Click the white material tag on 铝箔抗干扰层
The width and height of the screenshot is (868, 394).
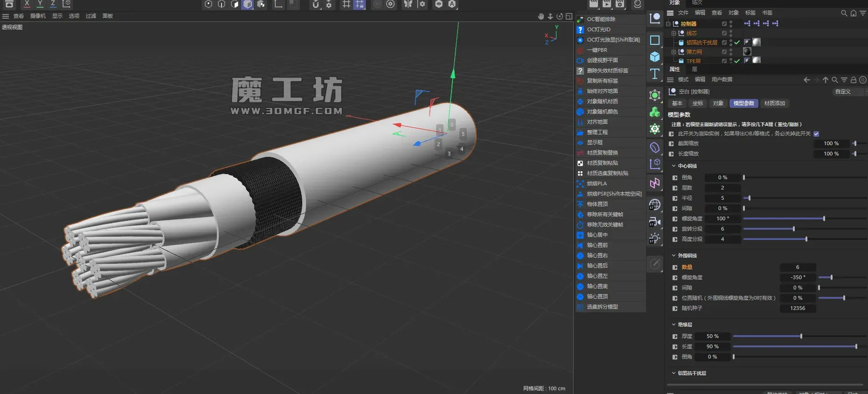pos(757,42)
